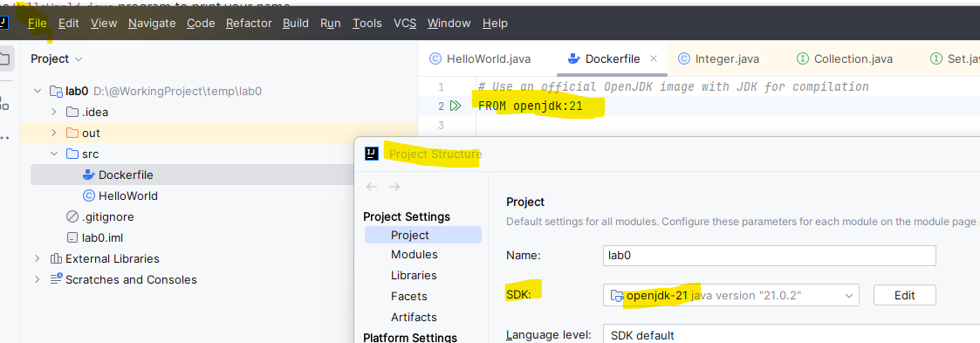This screenshot has height=343, width=980.
Task: Click the Edit button next to SDK
Action: click(x=904, y=296)
